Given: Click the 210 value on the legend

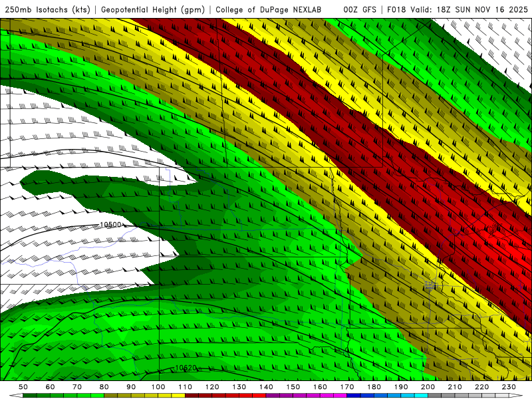Looking at the screenshot, I should (x=455, y=387).
